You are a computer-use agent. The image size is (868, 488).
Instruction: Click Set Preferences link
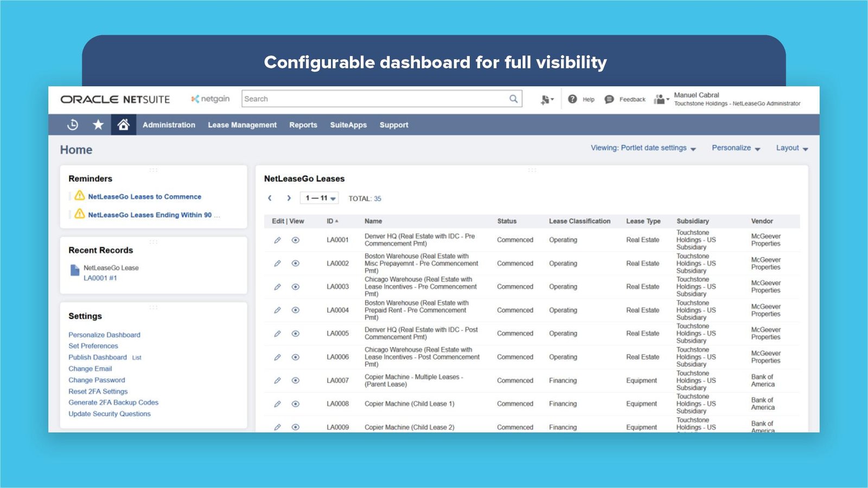[x=93, y=346]
